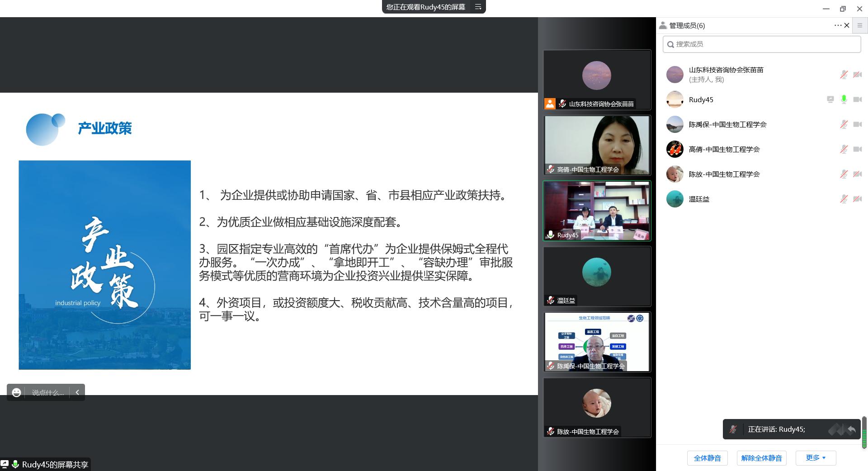The image size is (868, 471).
Task: Collapse the chat bar with left chevron
Action: [77, 392]
